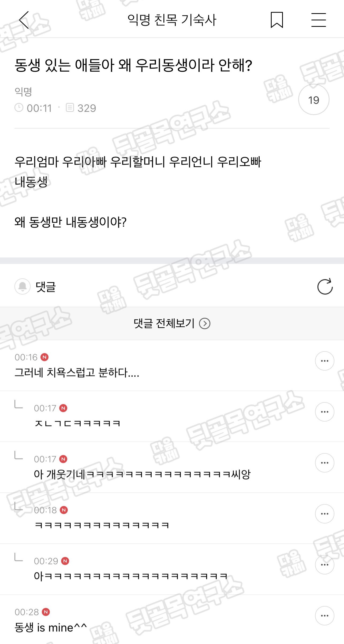Bookmark this post with the bookmark icon
Viewport: 344px width, 644px height.
coord(277,20)
